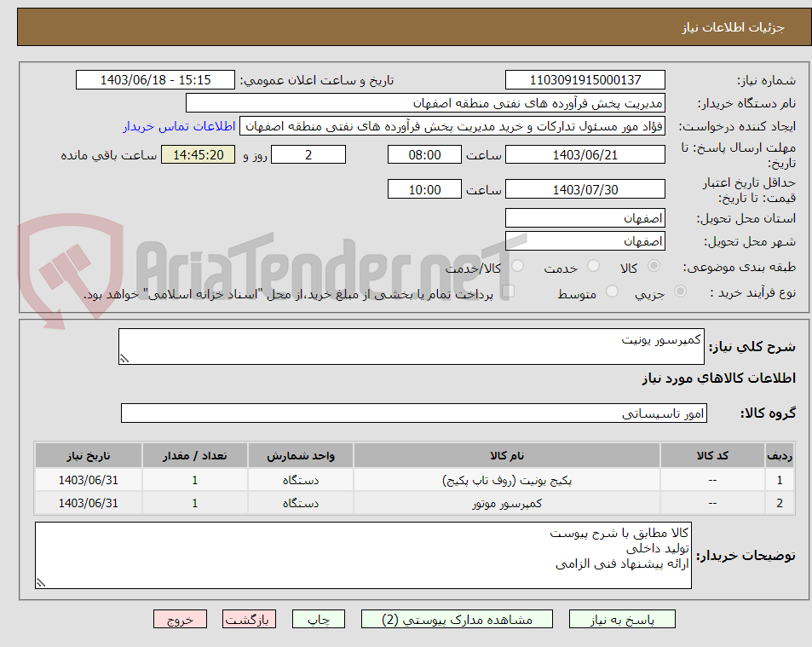Click the response deadline date 1403/06/21
Image resolution: width=812 pixels, height=647 pixels.
(x=585, y=154)
